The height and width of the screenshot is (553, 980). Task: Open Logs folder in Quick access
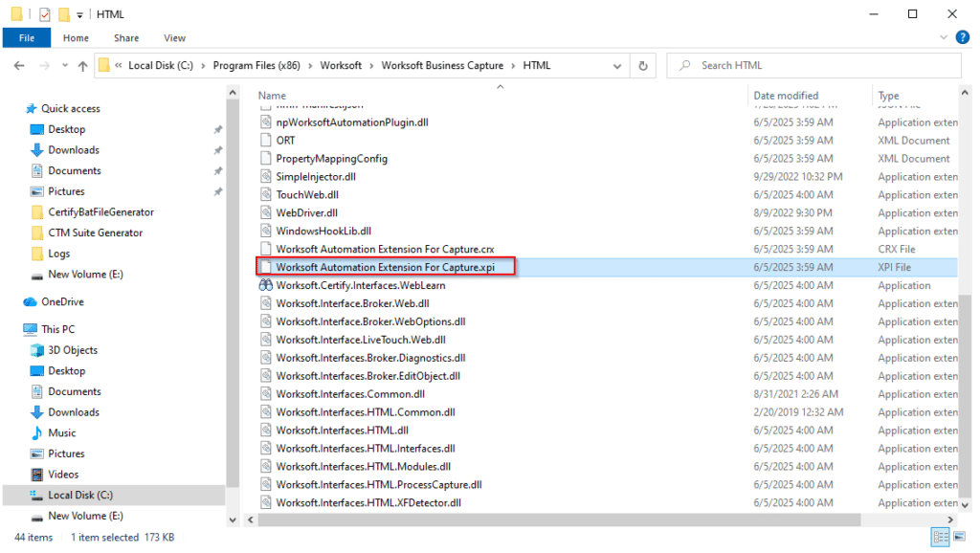58,254
